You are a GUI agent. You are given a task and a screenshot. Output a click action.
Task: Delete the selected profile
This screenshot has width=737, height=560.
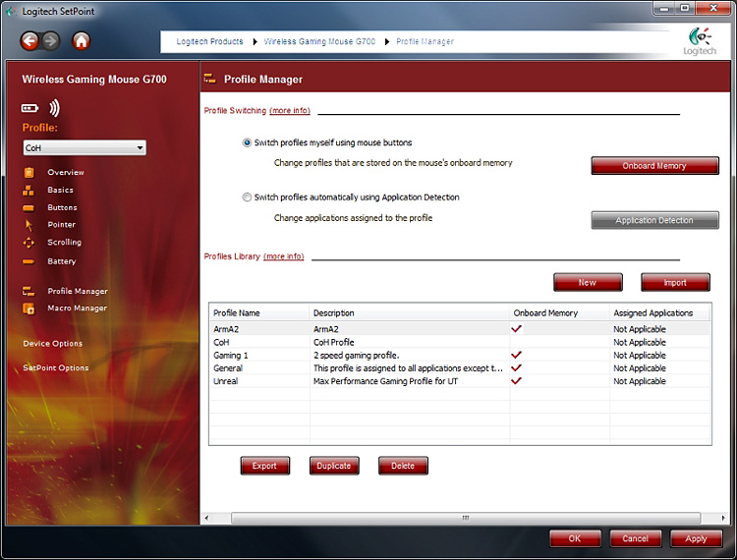pyautogui.click(x=403, y=466)
